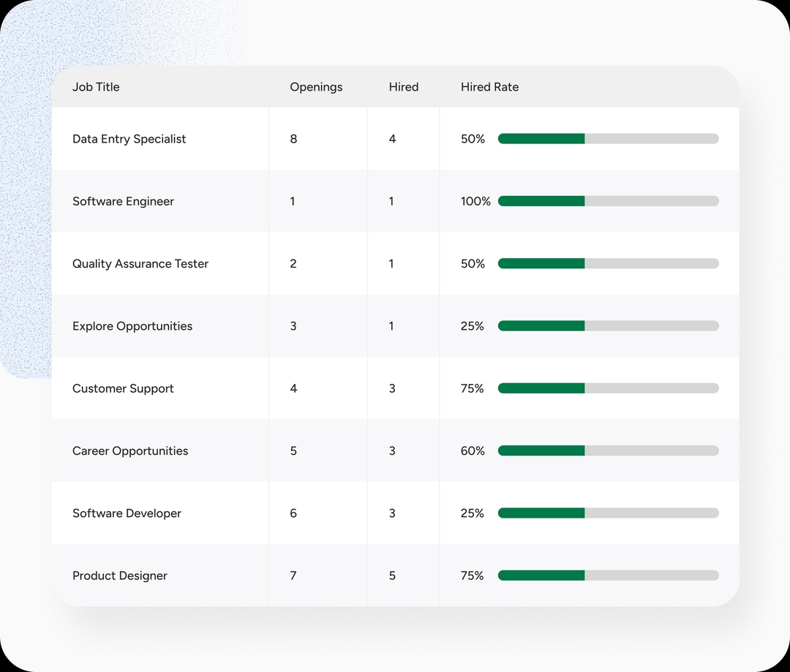Click the 100% hired rate value
Image resolution: width=790 pixels, height=672 pixels.
tap(475, 201)
